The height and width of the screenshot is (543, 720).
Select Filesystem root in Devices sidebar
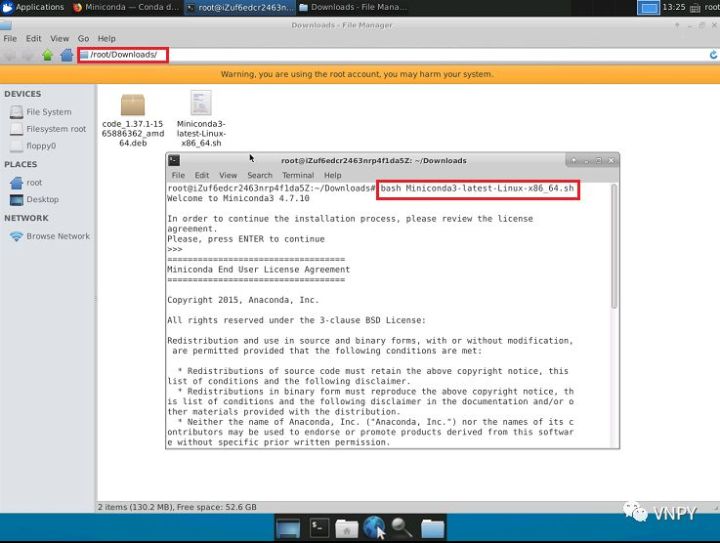pos(48,129)
